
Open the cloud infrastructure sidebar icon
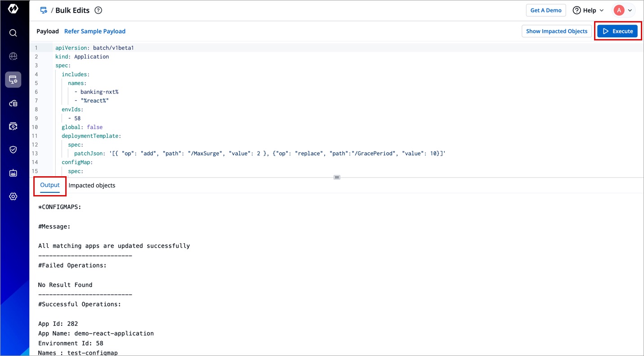click(13, 103)
